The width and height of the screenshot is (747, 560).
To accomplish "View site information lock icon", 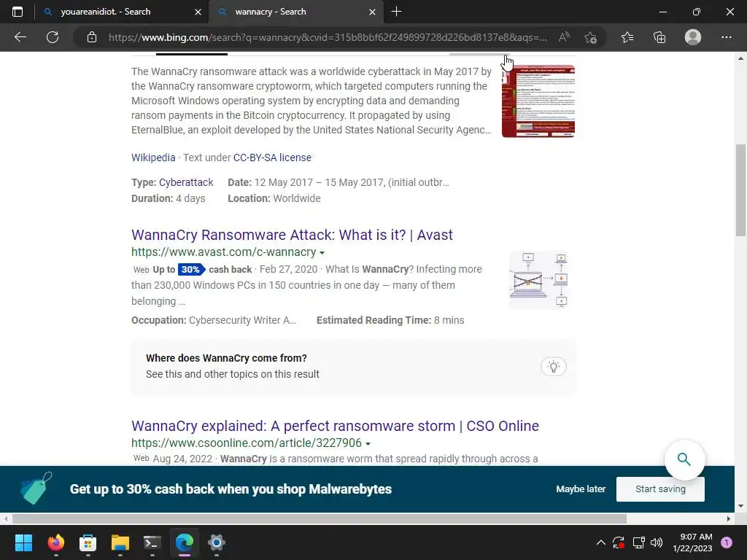I will (x=92, y=37).
